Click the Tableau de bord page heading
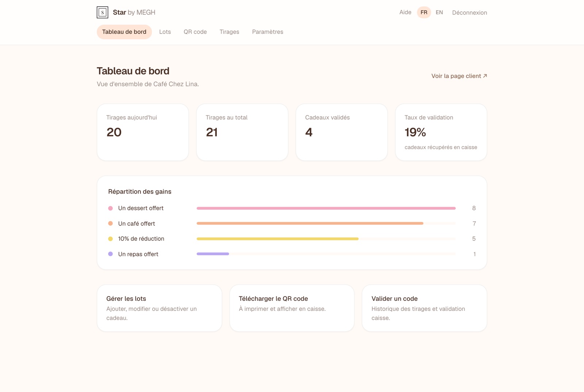 (x=133, y=71)
